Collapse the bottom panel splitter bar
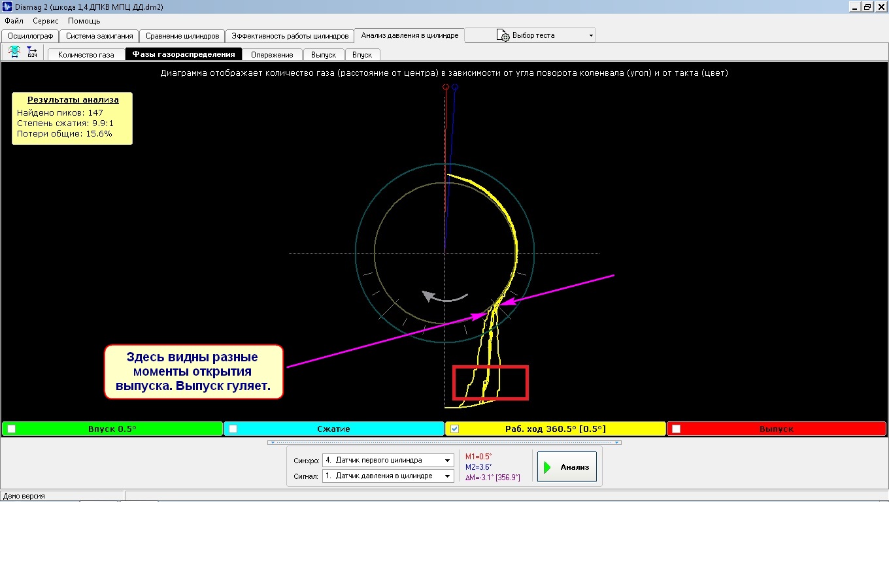Screen dimensions: 889x588 444,442
